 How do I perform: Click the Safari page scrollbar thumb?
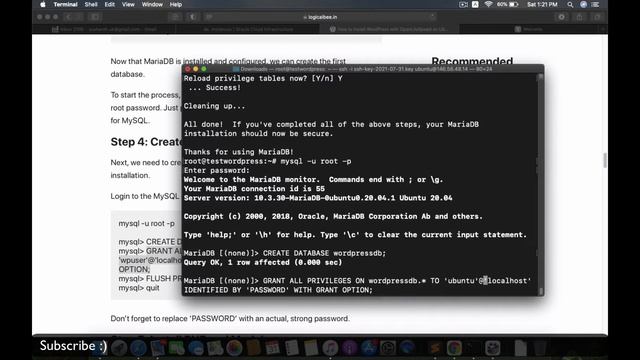pos(604,160)
